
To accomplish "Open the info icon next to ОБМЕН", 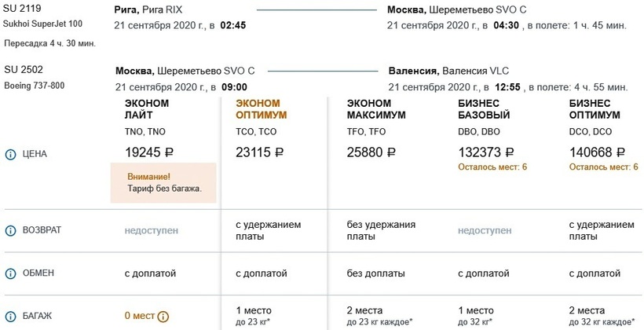I will [11, 274].
